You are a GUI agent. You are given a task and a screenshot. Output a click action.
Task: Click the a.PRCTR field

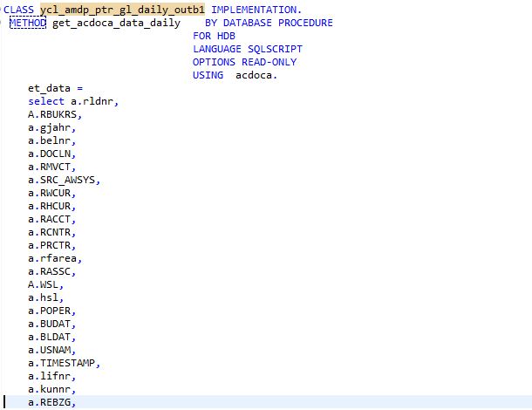click(x=52, y=245)
